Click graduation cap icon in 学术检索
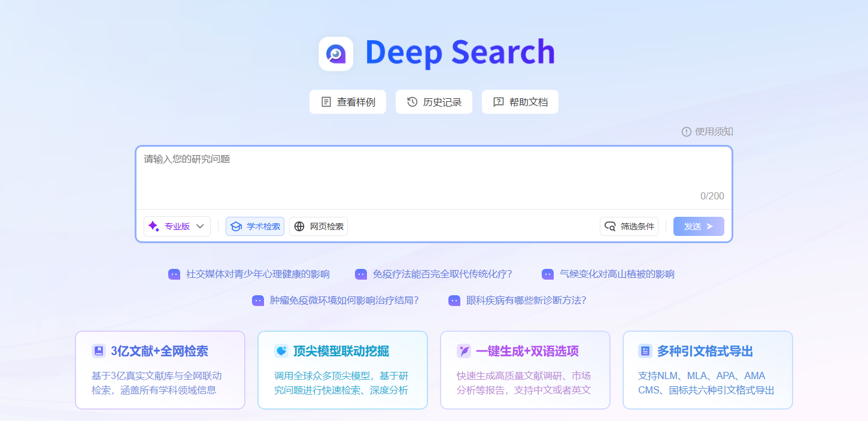Screen dimensions: 868x421 [x=236, y=226]
